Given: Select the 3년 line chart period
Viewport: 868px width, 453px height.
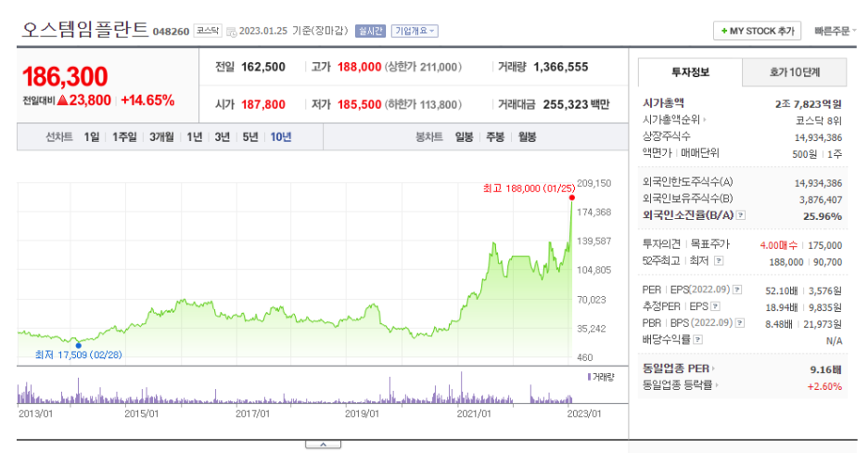Looking at the screenshot, I should pyautogui.click(x=222, y=136).
